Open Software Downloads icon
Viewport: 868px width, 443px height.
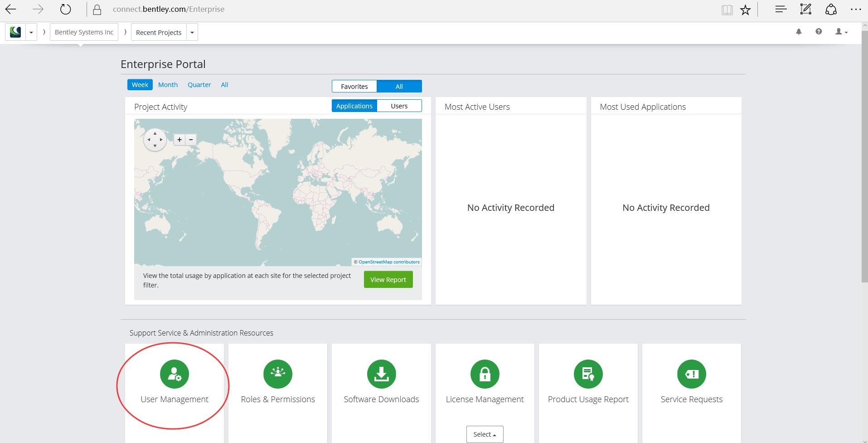coord(381,374)
